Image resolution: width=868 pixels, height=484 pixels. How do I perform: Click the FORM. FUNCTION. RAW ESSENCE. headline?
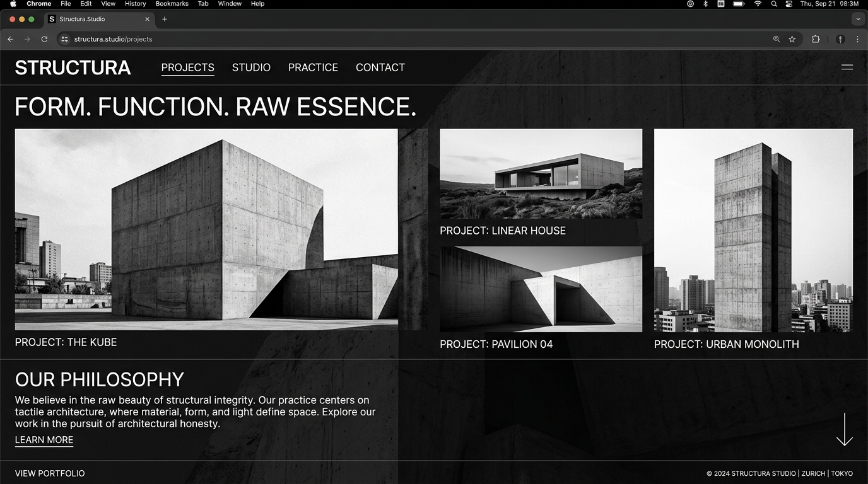216,107
